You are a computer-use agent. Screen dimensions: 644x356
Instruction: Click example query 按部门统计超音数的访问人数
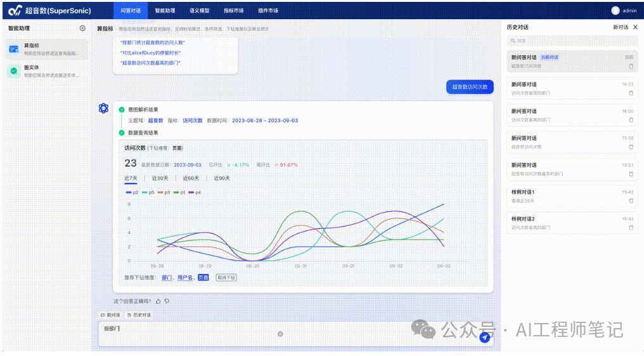click(152, 43)
